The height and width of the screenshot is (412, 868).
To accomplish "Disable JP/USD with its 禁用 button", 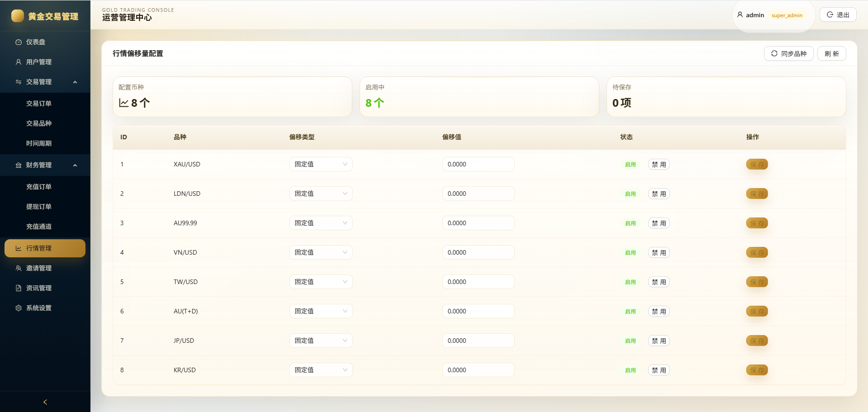I will click(x=659, y=341).
